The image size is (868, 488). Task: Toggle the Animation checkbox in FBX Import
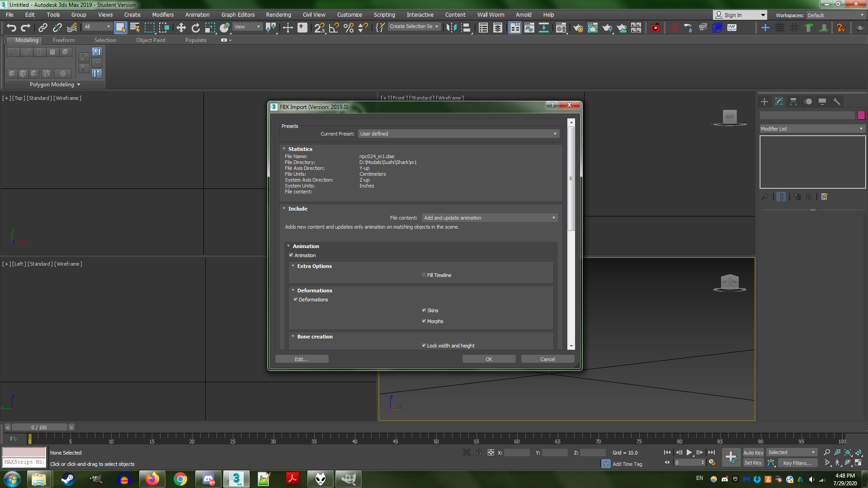[x=291, y=255]
